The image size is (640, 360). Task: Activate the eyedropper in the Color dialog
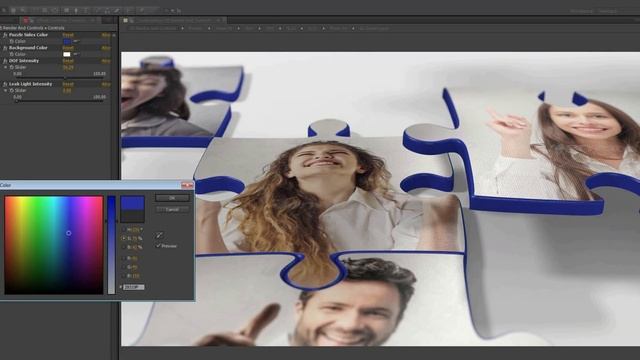pyautogui.click(x=159, y=235)
